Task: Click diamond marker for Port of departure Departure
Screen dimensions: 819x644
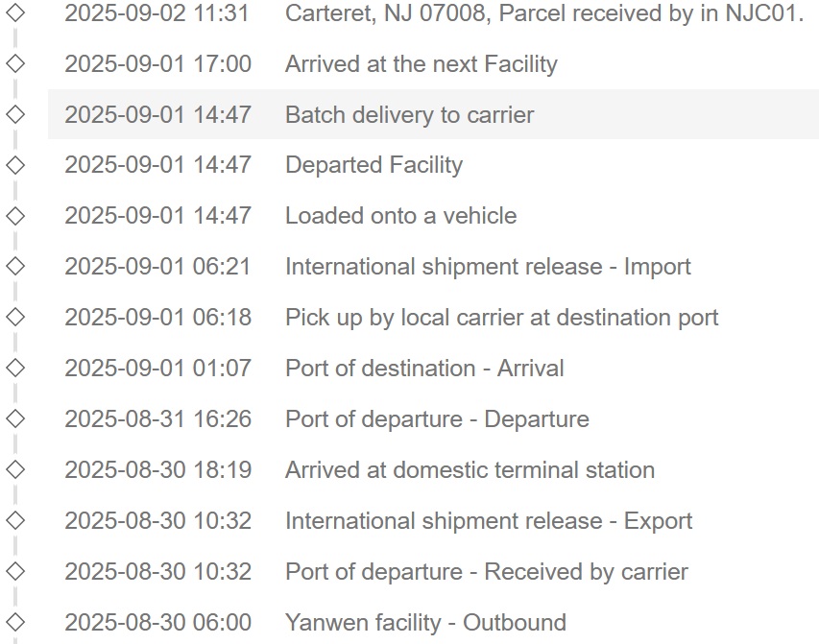Action: point(15,419)
